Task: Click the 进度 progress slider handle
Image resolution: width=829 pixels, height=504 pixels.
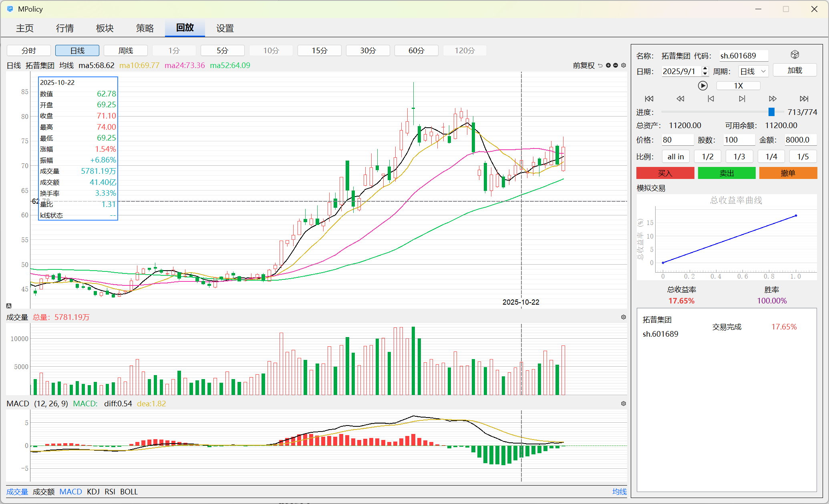Action: coord(771,112)
